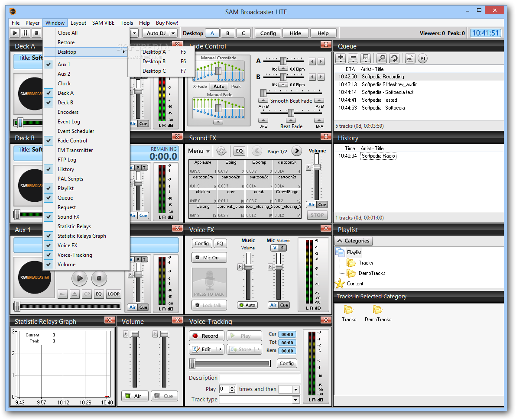Image resolution: width=516 pixels, height=420 pixels.
Task: Open the SAM VIBE menu
Action: 104,23
